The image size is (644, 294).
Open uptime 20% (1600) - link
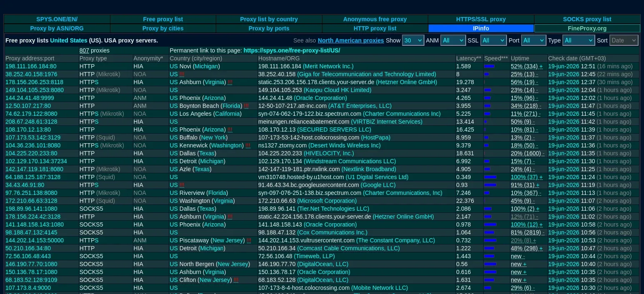point(528,153)
